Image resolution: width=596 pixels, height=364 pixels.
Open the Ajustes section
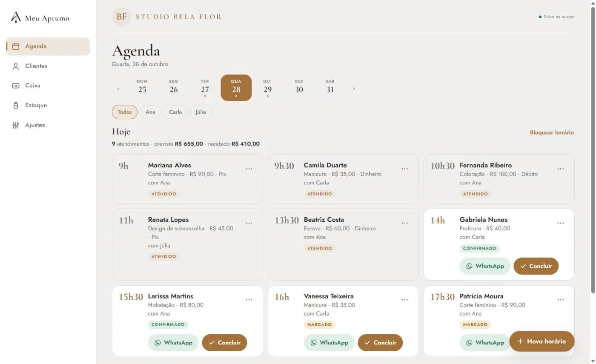coord(48,125)
